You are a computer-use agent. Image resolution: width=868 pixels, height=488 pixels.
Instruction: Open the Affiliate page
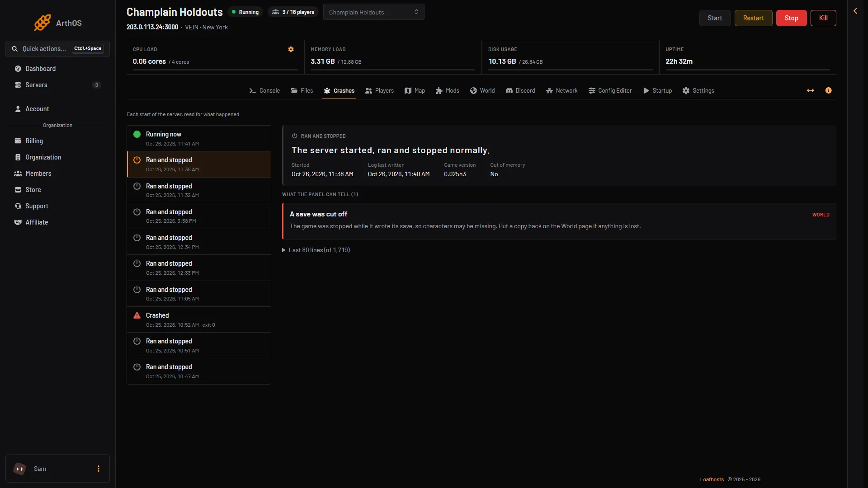[57, 222]
